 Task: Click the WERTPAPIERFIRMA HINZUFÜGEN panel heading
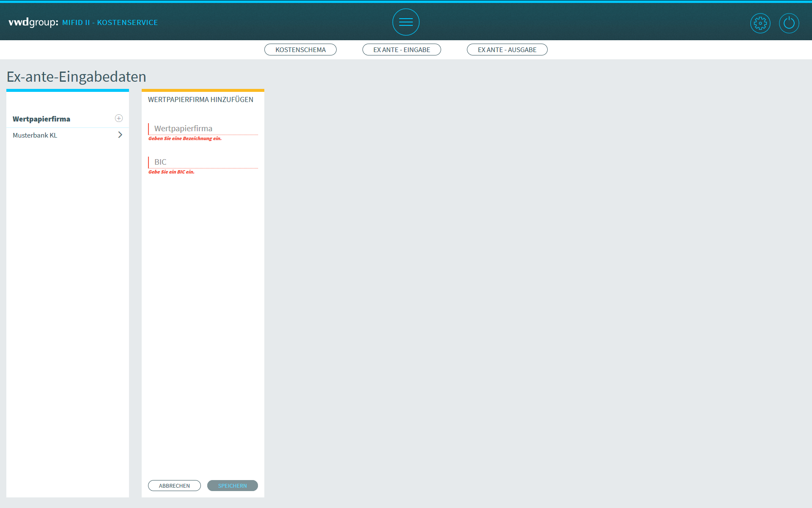click(x=200, y=99)
